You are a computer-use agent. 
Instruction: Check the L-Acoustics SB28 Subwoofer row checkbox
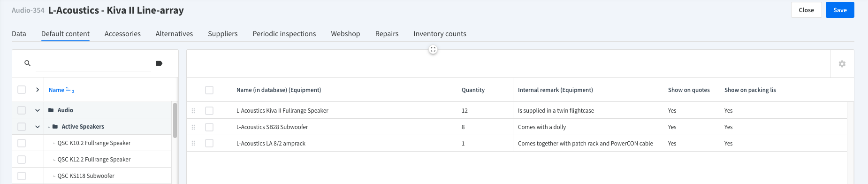(209, 127)
